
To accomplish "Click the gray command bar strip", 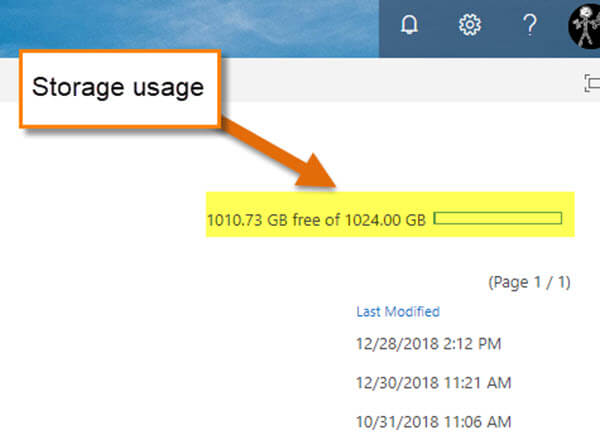I will click(x=402, y=80).
